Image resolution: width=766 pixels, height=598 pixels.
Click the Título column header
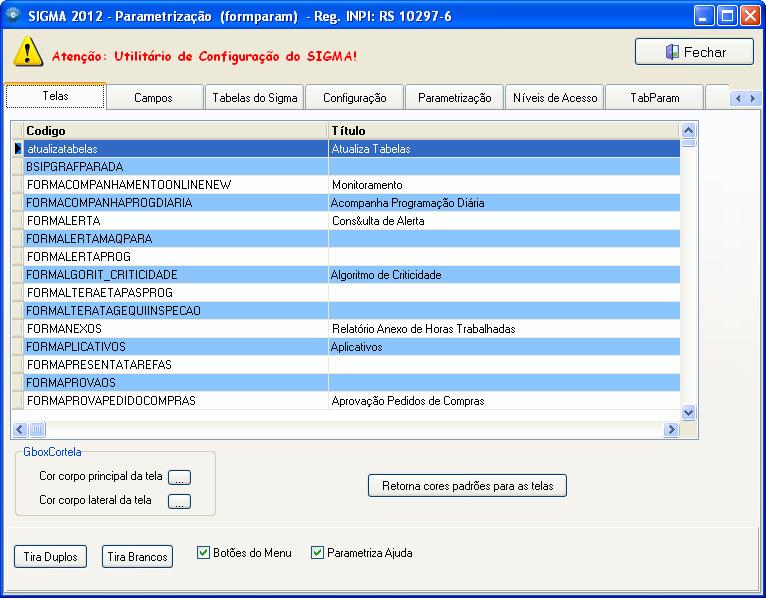(504, 130)
